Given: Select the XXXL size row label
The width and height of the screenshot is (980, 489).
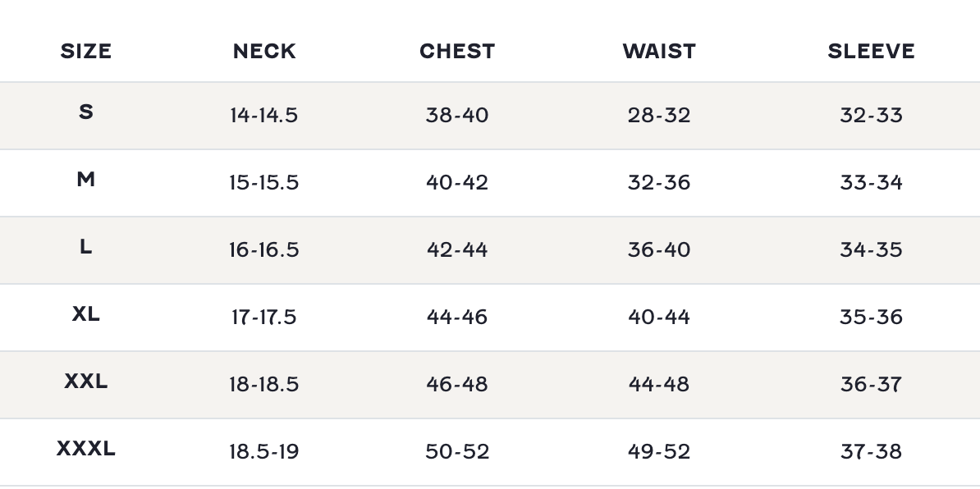Looking at the screenshot, I should (x=85, y=448).
